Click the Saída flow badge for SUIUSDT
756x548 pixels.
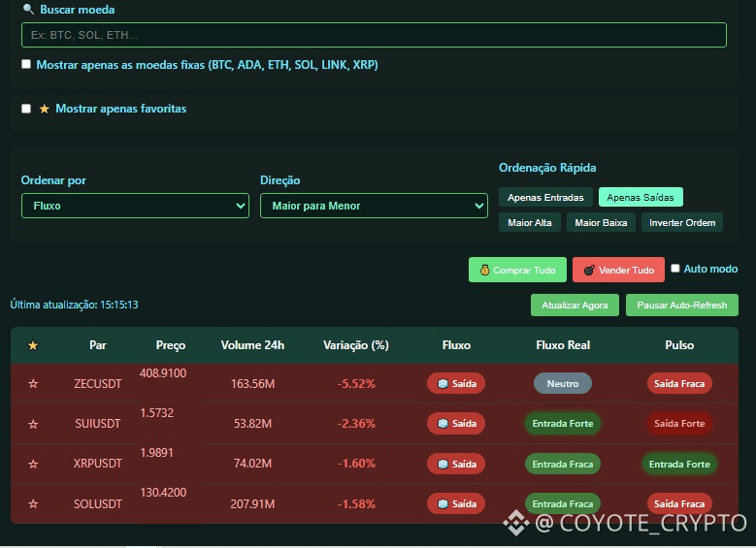pyautogui.click(x=456, y=424)
